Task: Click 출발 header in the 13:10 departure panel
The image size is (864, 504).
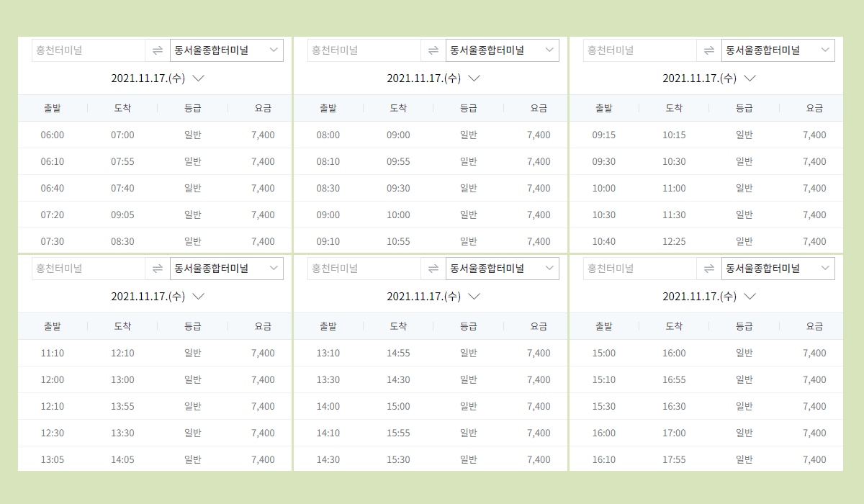Action: click(x=328, y=326)
